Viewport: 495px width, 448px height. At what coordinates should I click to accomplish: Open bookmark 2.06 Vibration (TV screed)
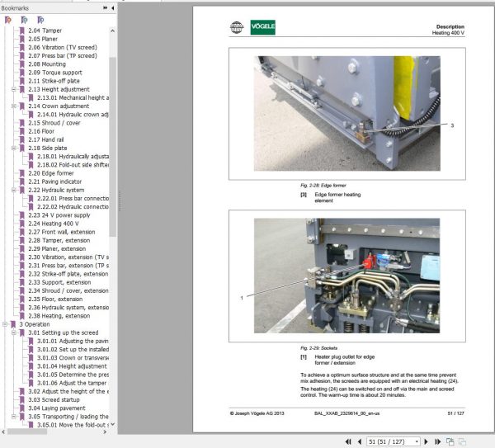coord(63,47)
